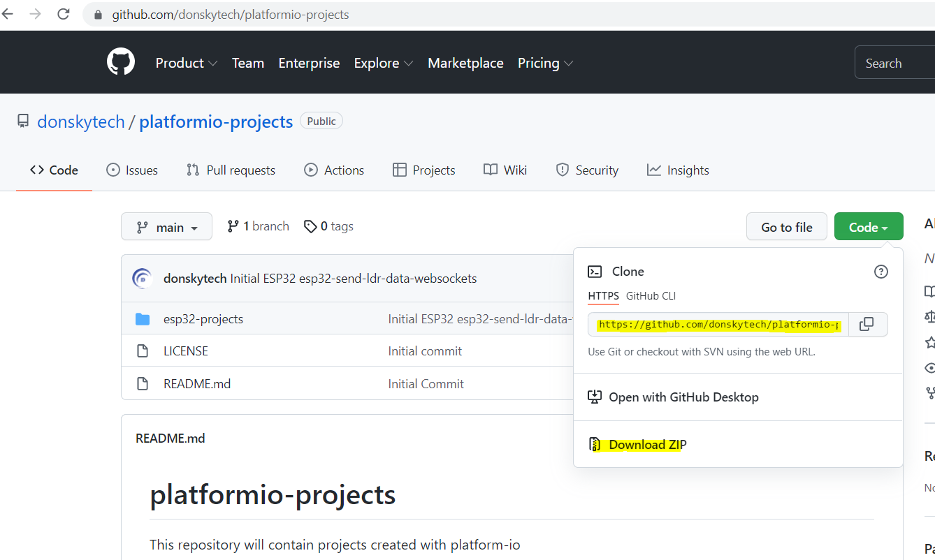Click the Public repository badge
Screen dimensions: 935x560
[x=321, y=121]
